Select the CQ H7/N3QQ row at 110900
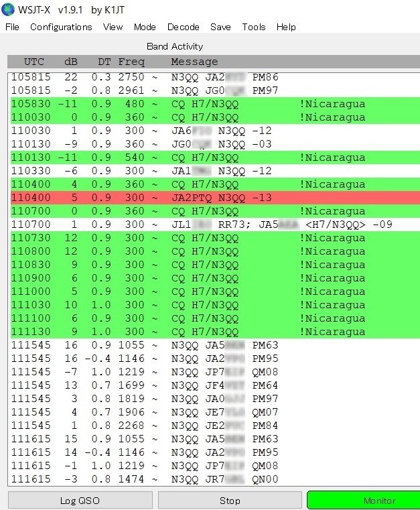Image resolution: width=420 pixels, height=510 pixels. (215, 278)
